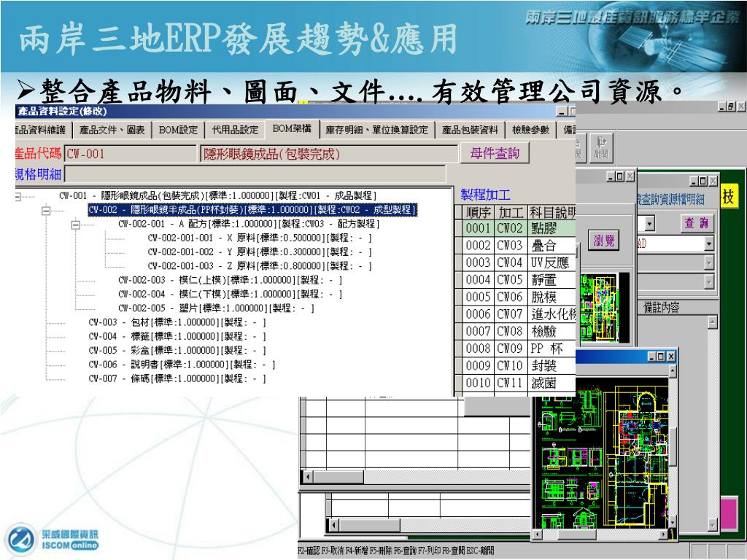Maximize the window containing the 瀏覽 button
Screen dimensions: 747x560
(620, 176)
